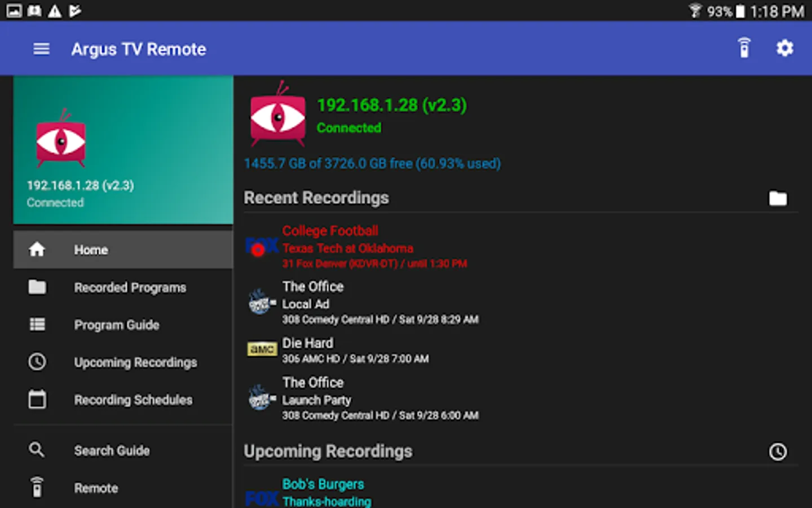Tap the FOX logo beside Bob's Burgers
The width and height of the screenshot is (812, 508).
pos(262,498)
